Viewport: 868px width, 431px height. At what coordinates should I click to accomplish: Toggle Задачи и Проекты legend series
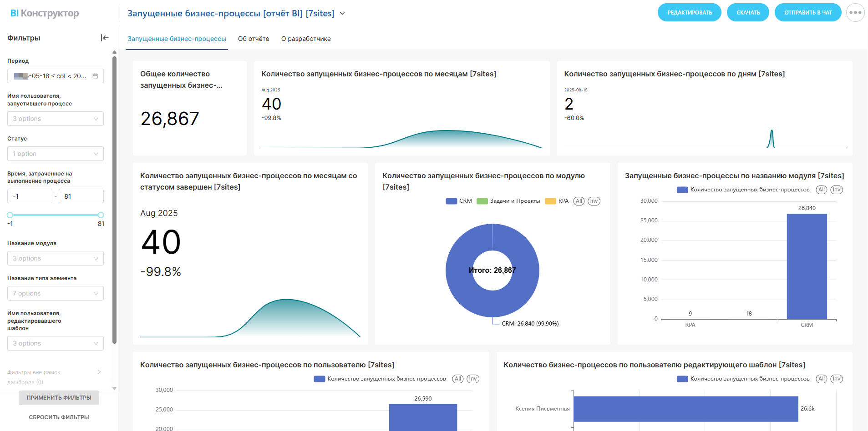508,201
